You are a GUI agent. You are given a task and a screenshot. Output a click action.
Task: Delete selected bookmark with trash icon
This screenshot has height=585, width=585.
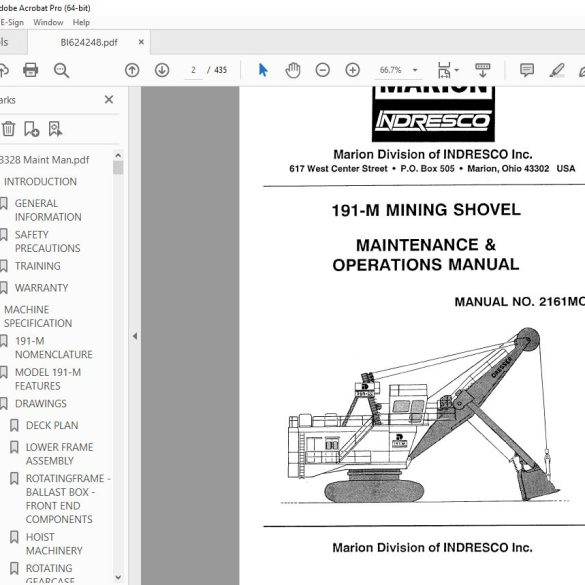coord(8,129)
